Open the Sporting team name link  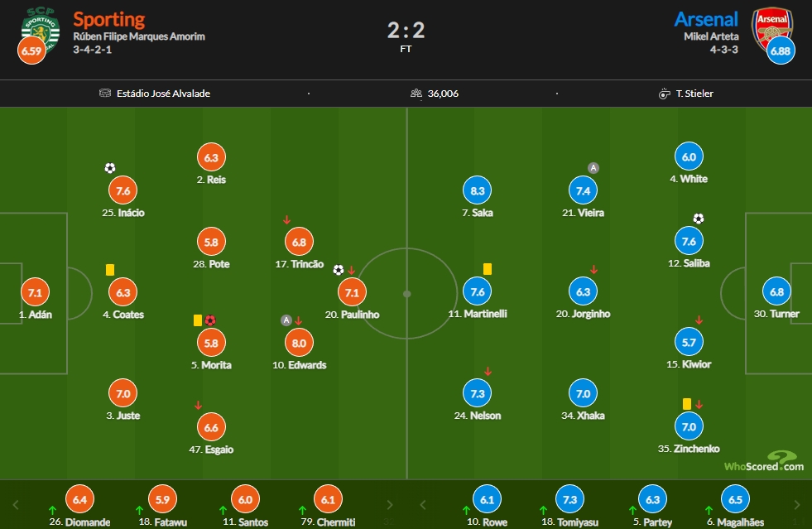[x=108, y=19]
